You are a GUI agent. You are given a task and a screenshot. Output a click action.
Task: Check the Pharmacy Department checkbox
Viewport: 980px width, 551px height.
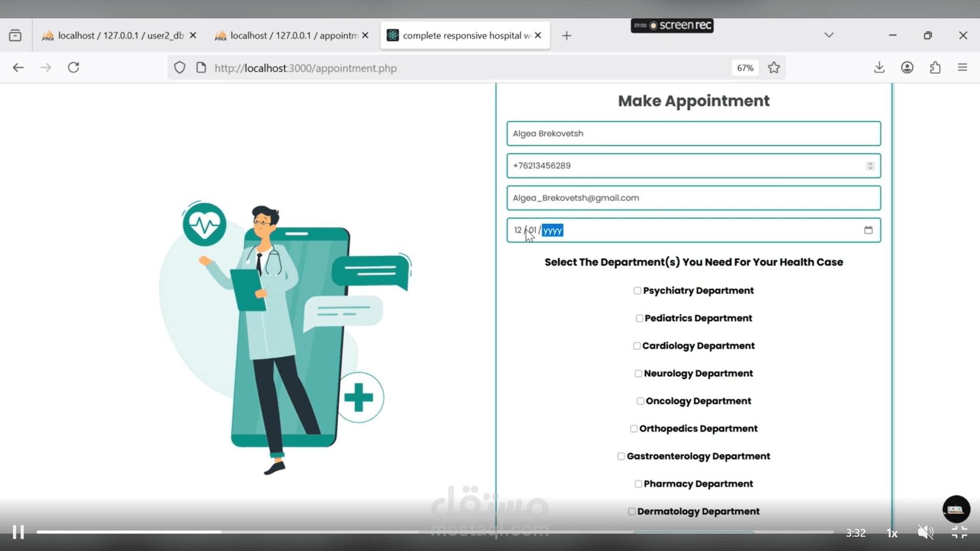638,484
